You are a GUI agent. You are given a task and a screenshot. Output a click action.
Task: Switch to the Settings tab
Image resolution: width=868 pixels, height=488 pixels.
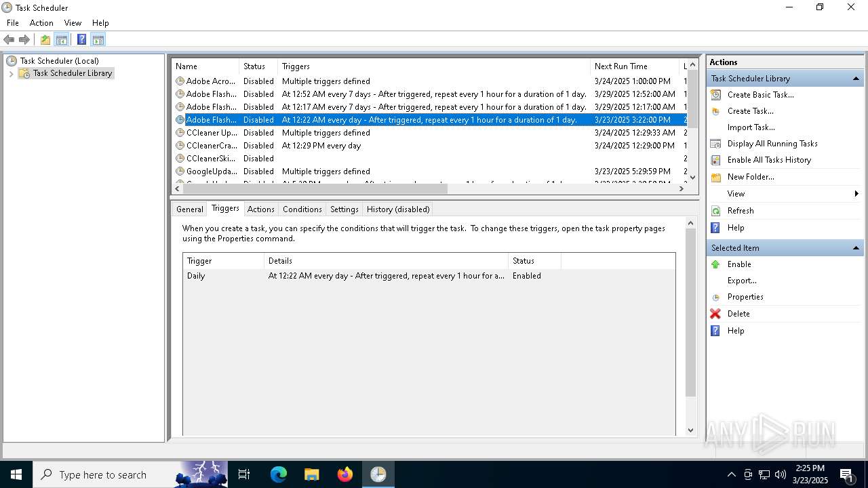(344, 209)
